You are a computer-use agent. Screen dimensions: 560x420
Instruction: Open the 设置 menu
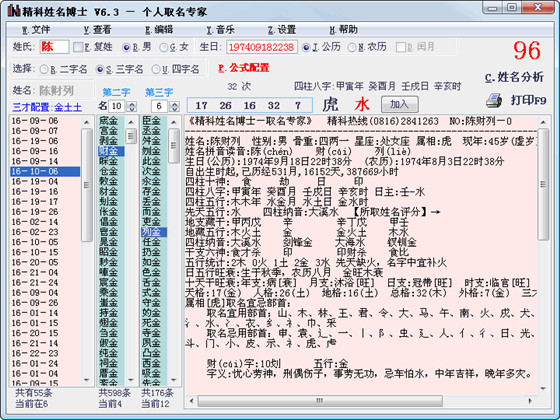coord(282,30)
